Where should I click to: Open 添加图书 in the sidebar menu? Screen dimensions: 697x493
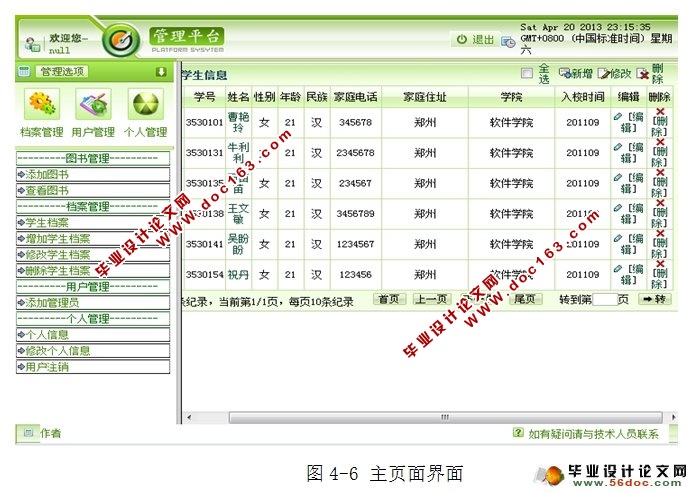47,174
